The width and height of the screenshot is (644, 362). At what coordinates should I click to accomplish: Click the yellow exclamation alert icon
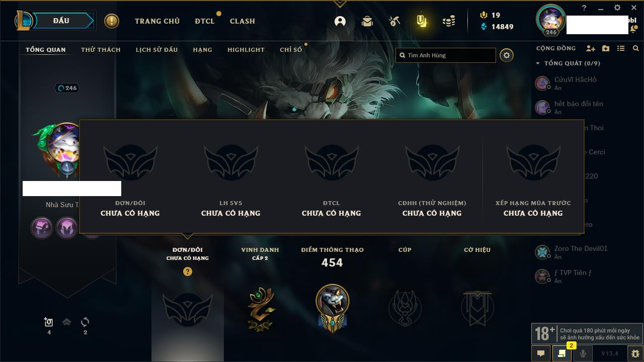(x=112, y=21)
